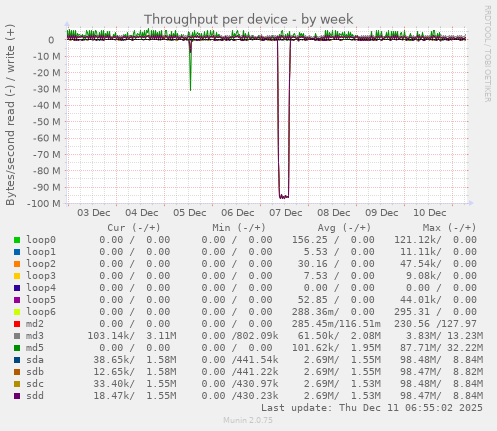Click the loop2 orange legend swatch
Screen dimensions: 497x431
point(17,264)
